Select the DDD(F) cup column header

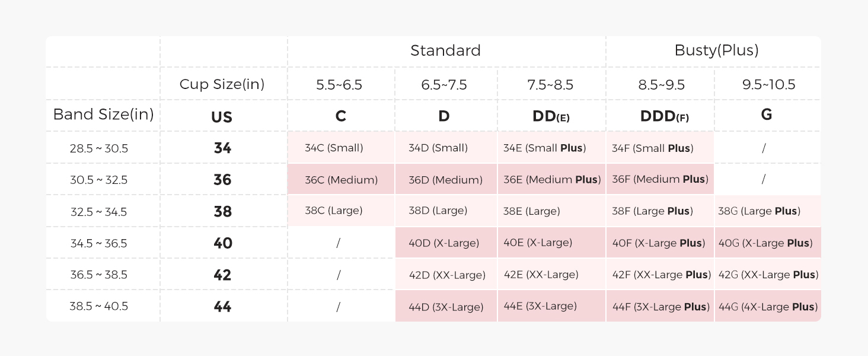pyautogui.click(x=664, y=116)
